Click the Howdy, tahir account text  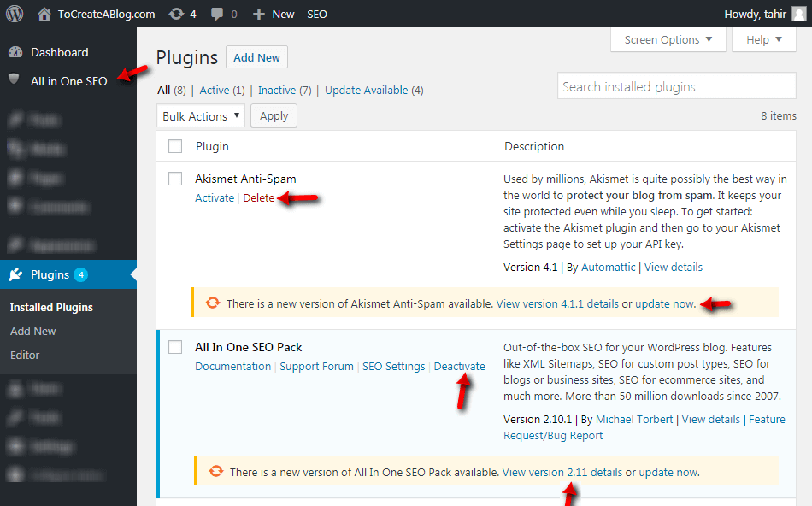pyautogui.click(x=755, y=14)
